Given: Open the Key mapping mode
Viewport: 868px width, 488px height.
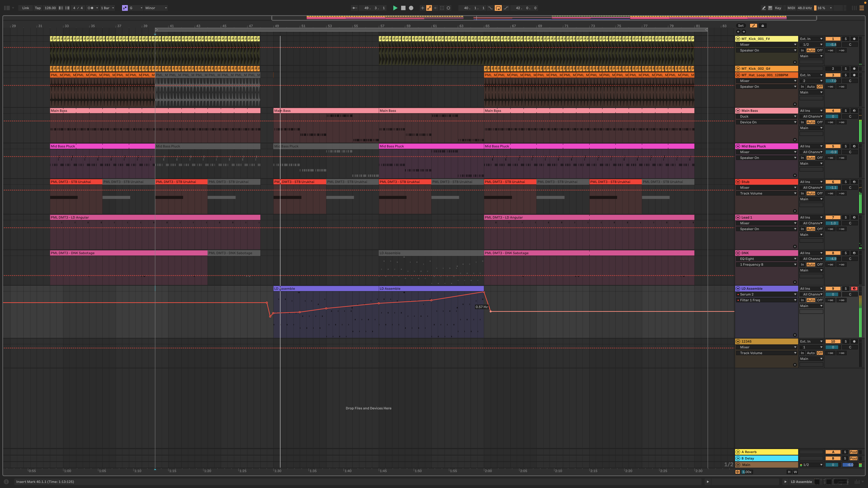Looking at the screenshot, I should point(778,8).
